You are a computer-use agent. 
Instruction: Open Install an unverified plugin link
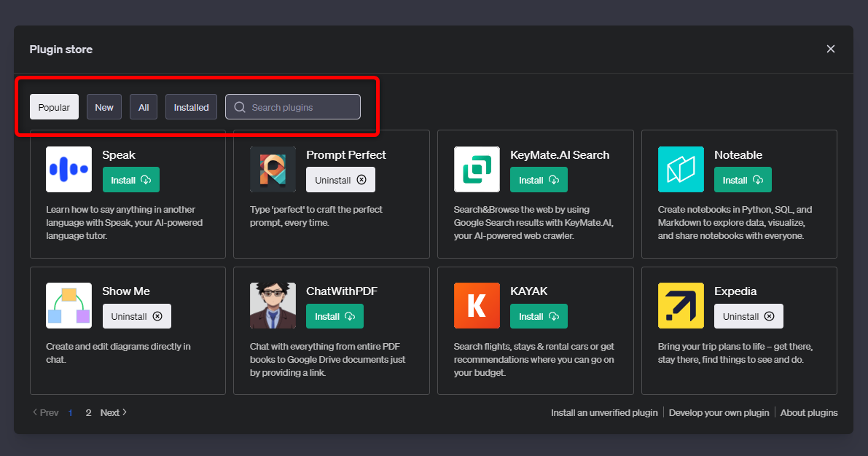tap(604, 413)
